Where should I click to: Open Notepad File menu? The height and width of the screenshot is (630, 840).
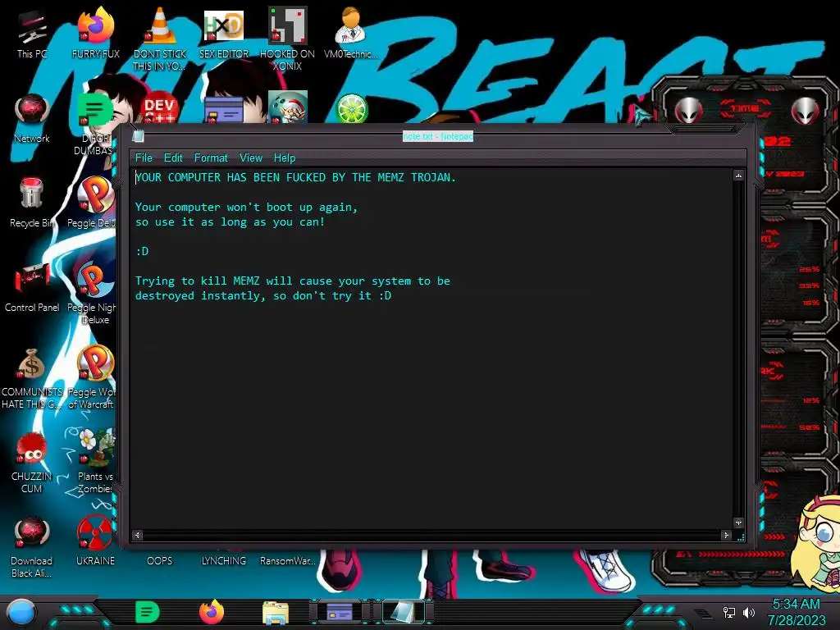[144, 158]
